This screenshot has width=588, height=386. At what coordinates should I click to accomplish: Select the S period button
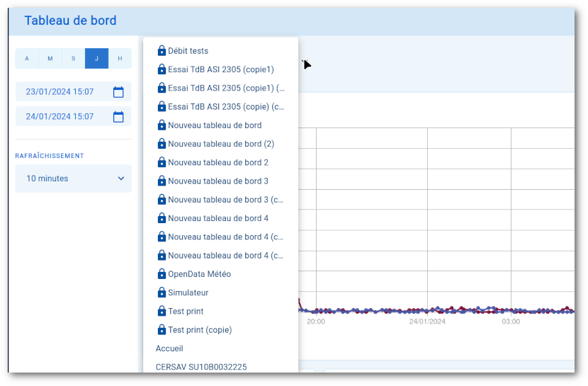73,59
